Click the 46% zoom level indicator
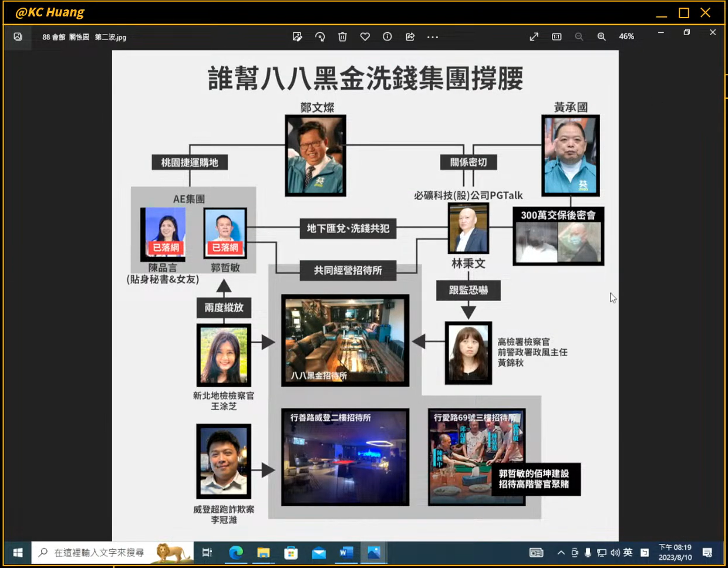 [626, 36]
